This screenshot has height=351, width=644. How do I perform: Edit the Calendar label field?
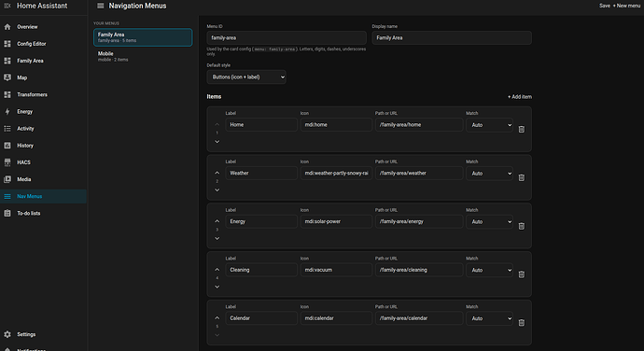point(261,318)
